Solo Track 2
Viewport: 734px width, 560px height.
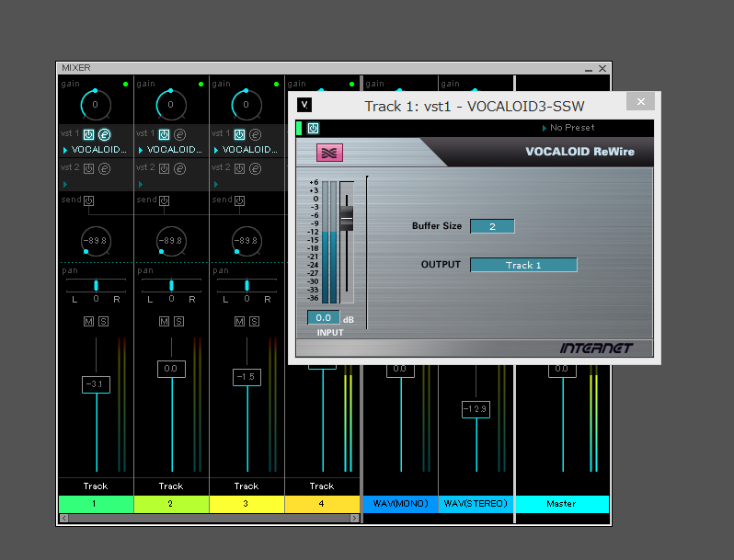point(178,322)
